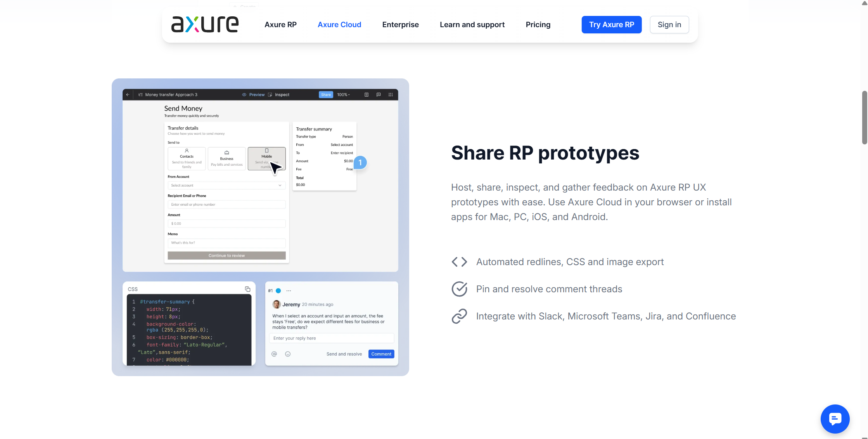Click the Try Axure RP button
Viewport: 868px width, 439px height.
tap(611, 24)
